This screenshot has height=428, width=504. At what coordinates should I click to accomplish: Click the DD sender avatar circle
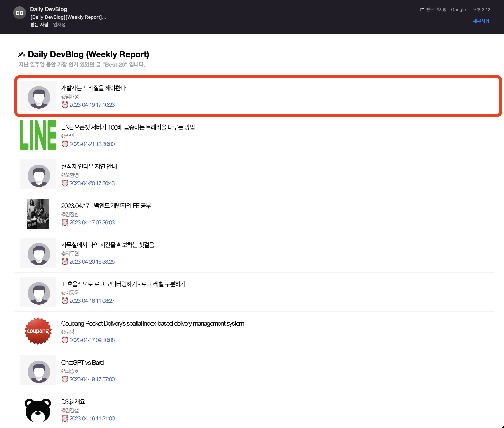click(19, 13)
